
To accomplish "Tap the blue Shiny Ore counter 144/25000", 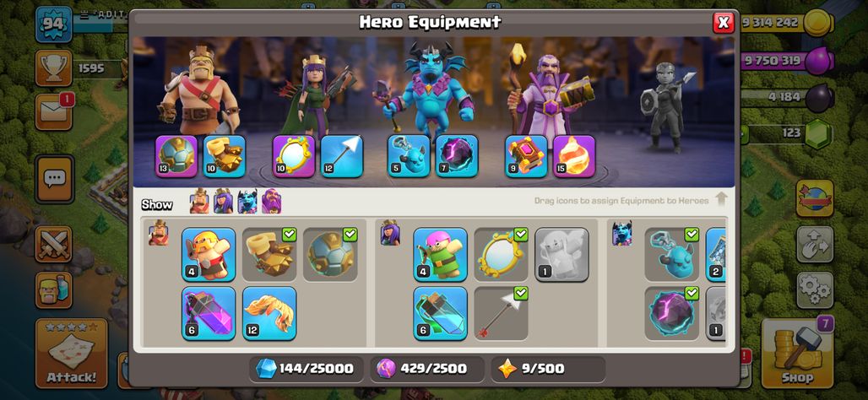I will tap(307, 369).
